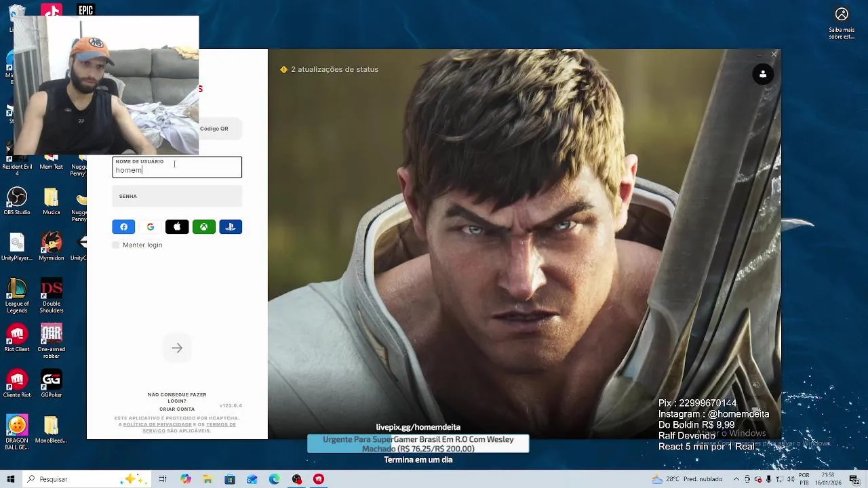Viewport: 868px width, 488px height.
Task: Open the UnityPlayer file on desktop
Action: pyautogui.click(x=17, y=247)
